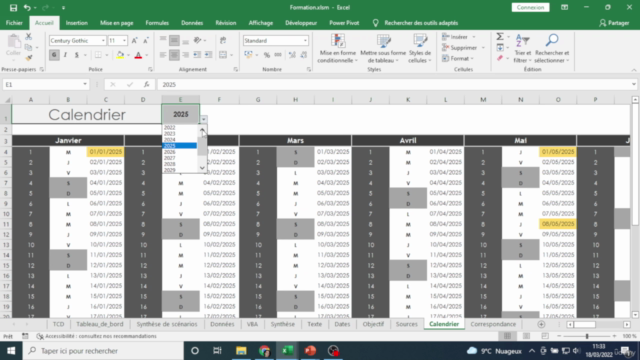The width and height of the screenshot is (640, 360).
Task: Open the font name dropdown Century Gothic
Action: 103,40
